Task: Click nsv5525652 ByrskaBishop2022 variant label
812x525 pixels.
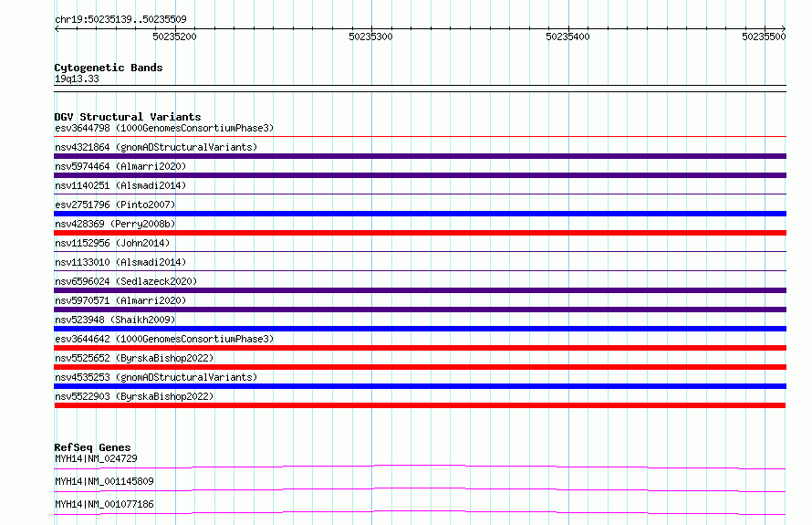Action: 134,358
